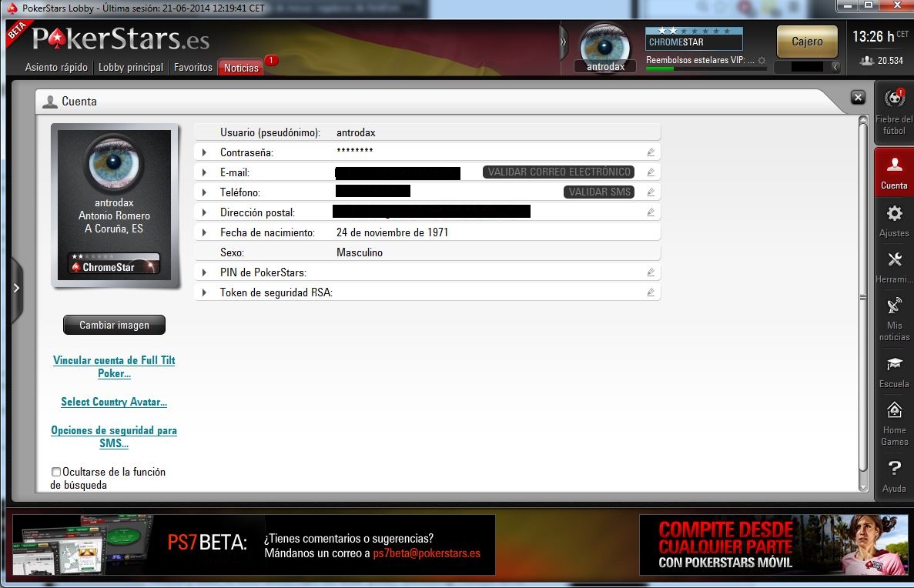
Task: Expand the E-mail row
Action: pos(204,172)
